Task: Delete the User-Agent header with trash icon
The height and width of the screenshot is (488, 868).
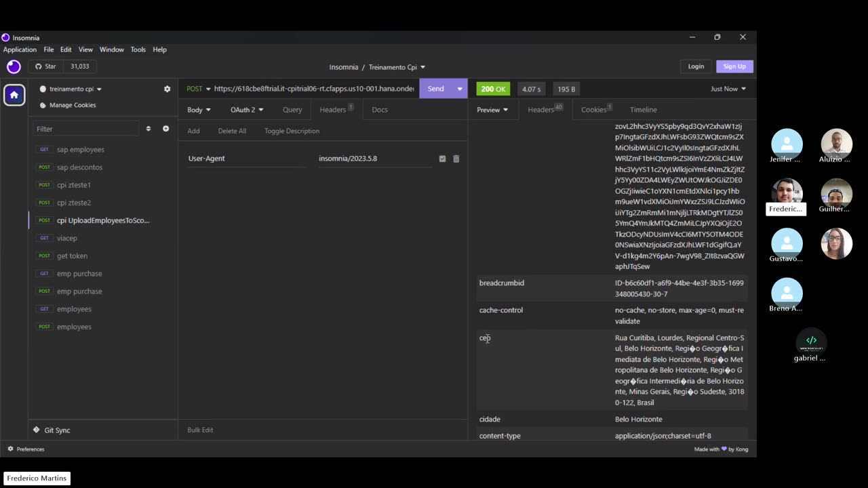Action: coord(456,159)
